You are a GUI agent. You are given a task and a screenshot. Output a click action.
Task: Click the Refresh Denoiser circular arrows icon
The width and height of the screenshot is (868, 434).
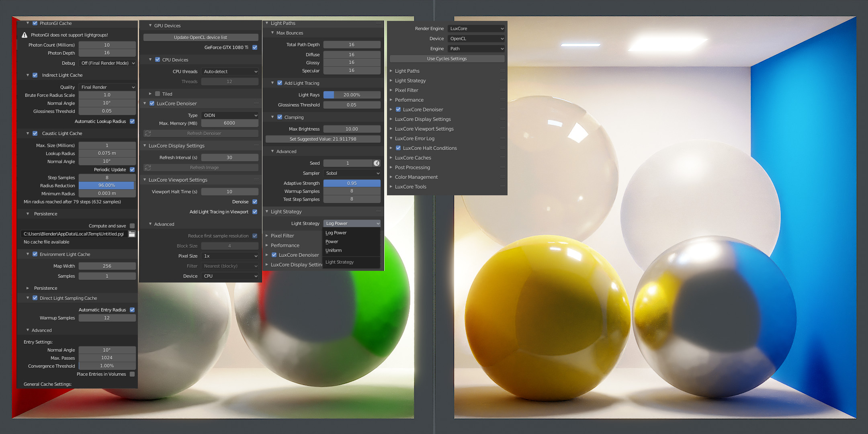point(148,133)
